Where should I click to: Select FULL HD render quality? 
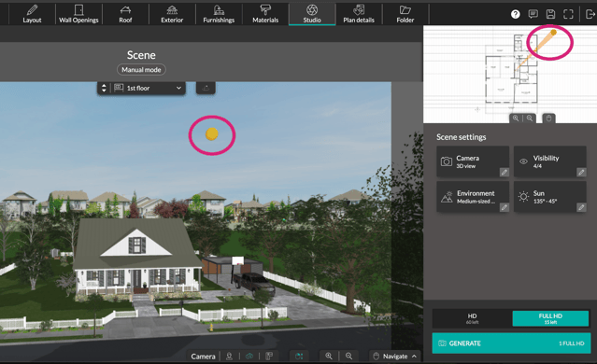coord(550,319)
